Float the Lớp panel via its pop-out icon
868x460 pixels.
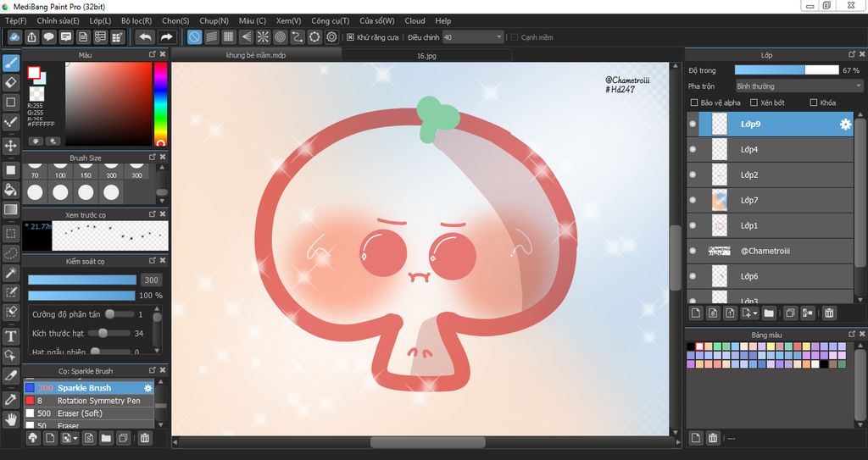[852, 54]
